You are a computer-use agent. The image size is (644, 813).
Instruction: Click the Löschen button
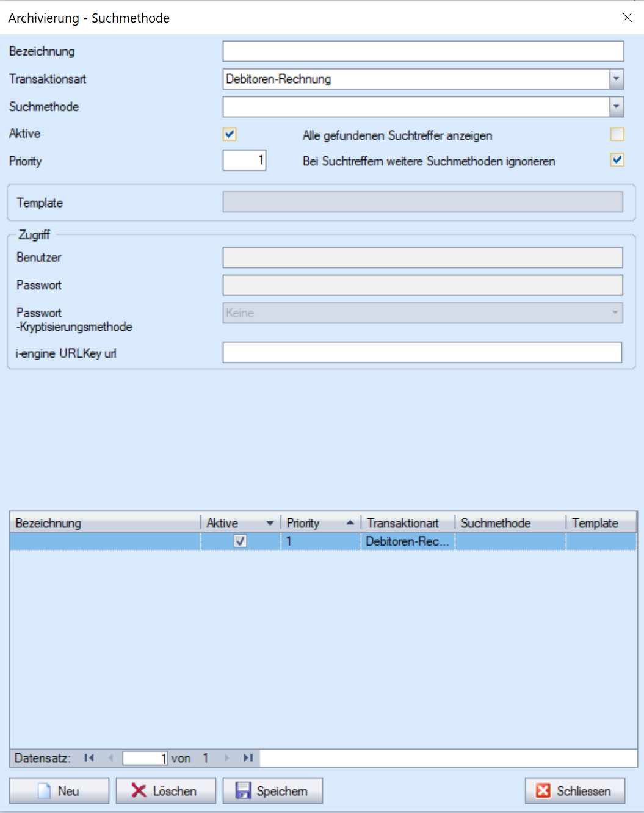(x=166, y=791)
